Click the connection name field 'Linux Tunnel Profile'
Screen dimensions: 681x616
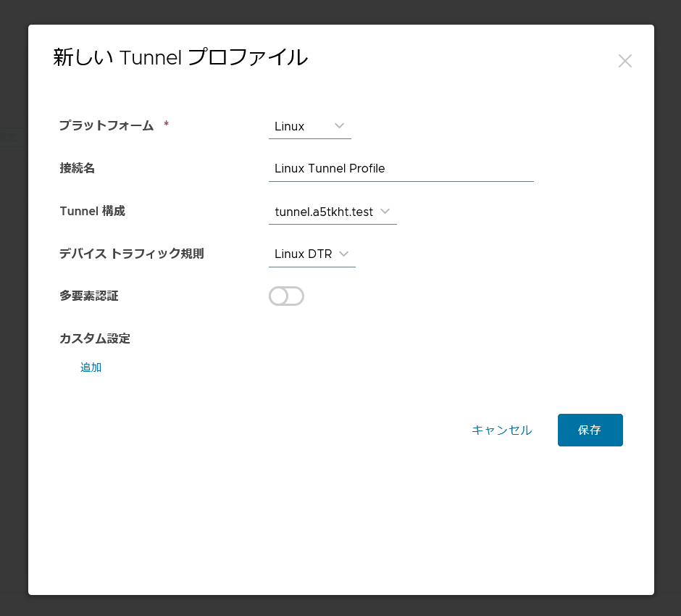(401, 169)
